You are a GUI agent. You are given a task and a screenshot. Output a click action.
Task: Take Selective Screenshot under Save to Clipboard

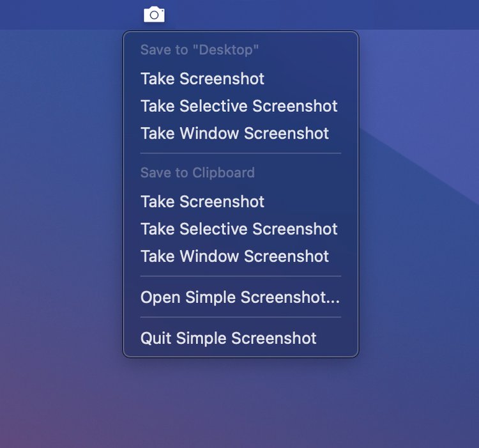point(240,229)
